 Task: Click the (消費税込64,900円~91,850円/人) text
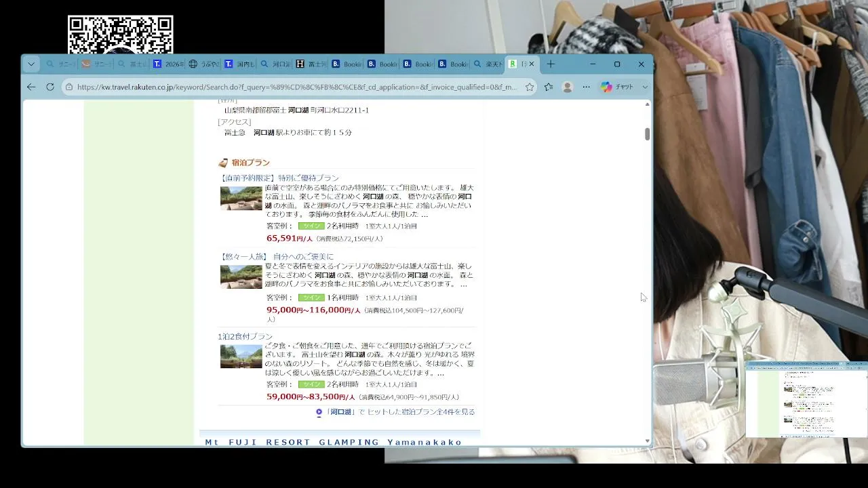tap(409, 398)
